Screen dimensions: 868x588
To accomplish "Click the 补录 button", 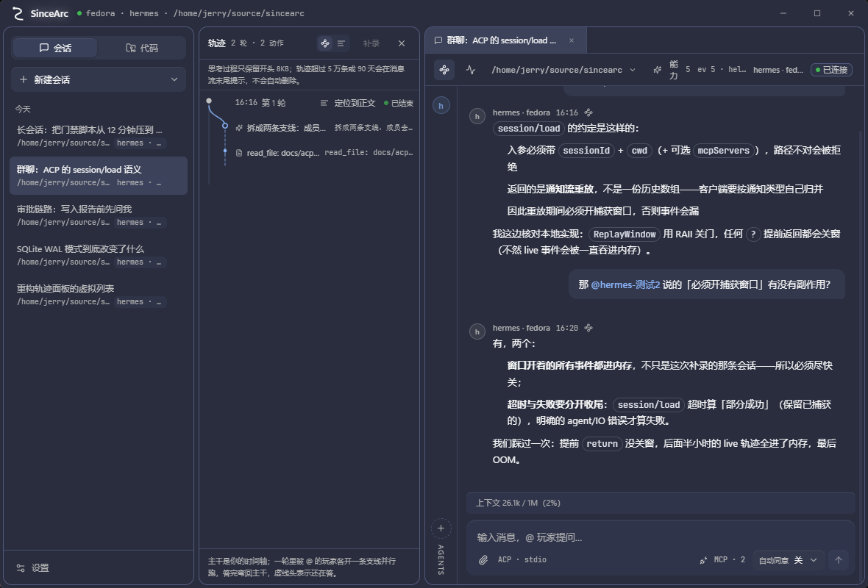I will [x=371, y=43].
